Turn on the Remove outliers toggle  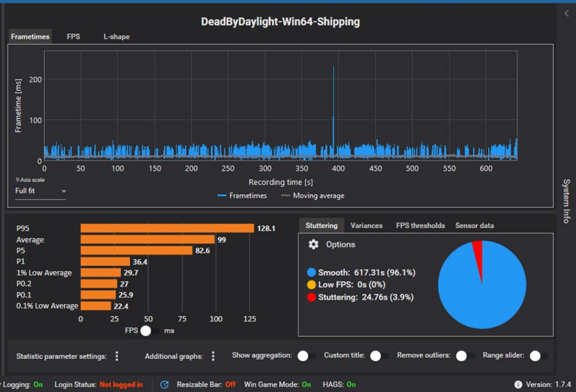coord(465,355)
